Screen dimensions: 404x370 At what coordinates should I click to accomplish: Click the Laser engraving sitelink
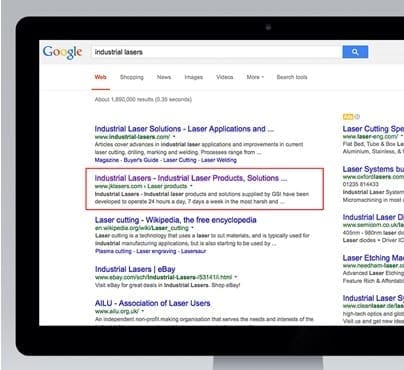(x=156, y=251)
